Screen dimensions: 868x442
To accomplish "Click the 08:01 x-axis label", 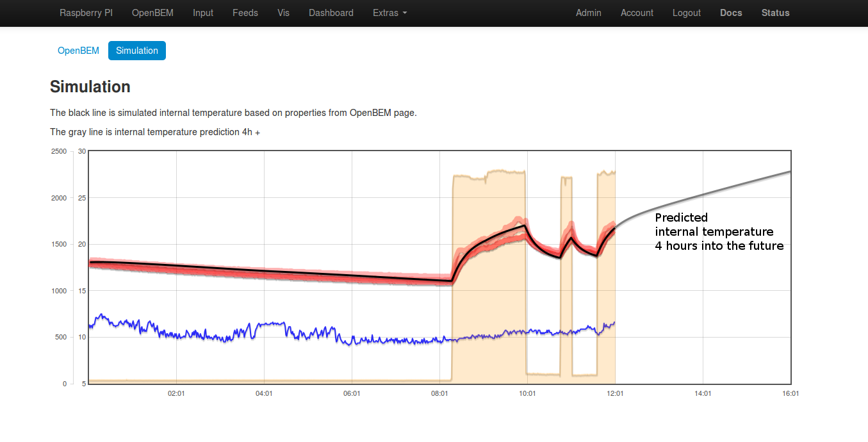I will click(x=439, y=394).
